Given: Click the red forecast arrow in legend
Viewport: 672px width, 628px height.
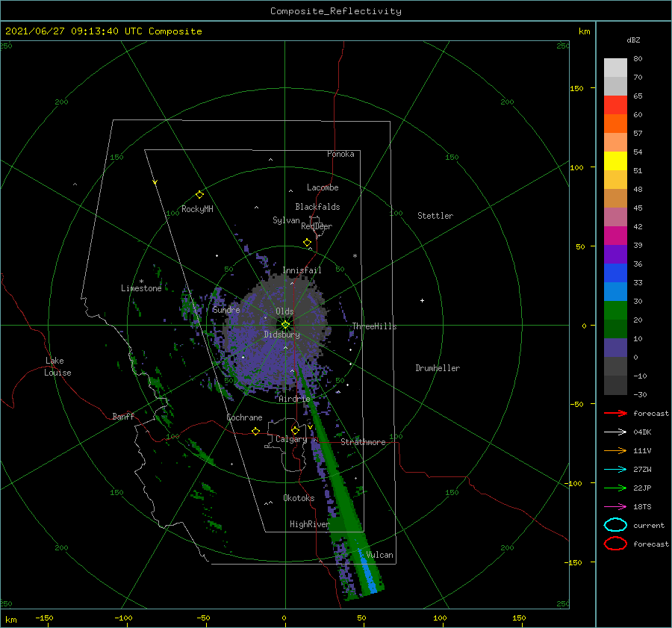Looking at the screenshot, I should click(x=615, y=413).
